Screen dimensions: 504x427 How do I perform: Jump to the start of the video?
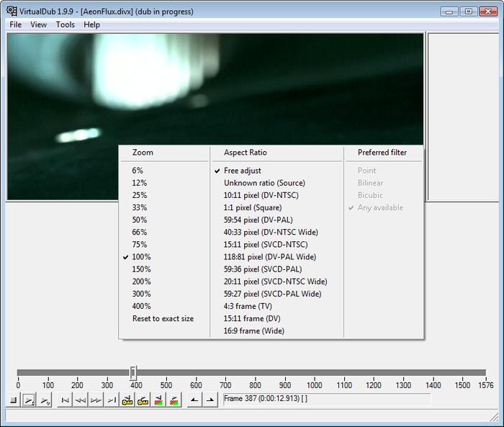[x=66, y=400]
